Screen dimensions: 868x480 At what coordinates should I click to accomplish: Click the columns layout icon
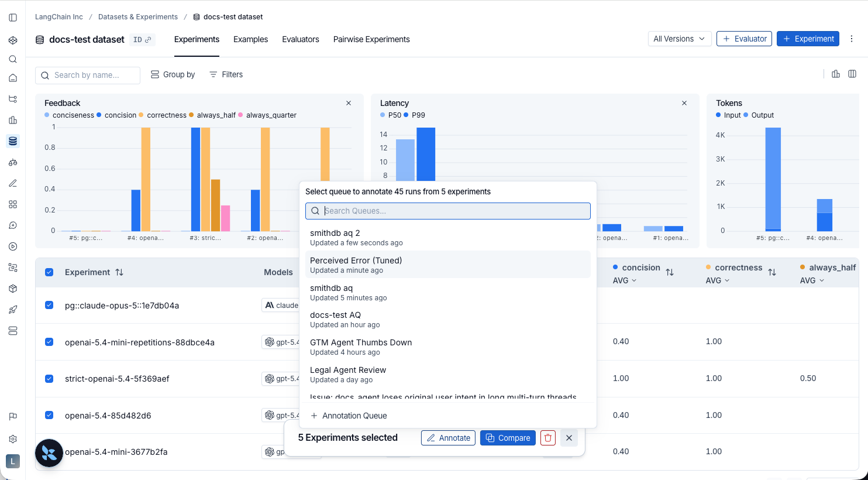coord(852,74)
